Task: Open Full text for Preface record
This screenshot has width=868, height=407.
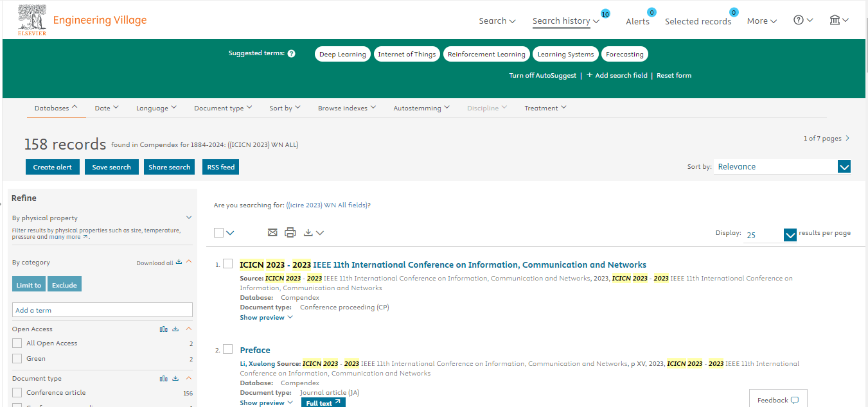Action: pos(323,403)
